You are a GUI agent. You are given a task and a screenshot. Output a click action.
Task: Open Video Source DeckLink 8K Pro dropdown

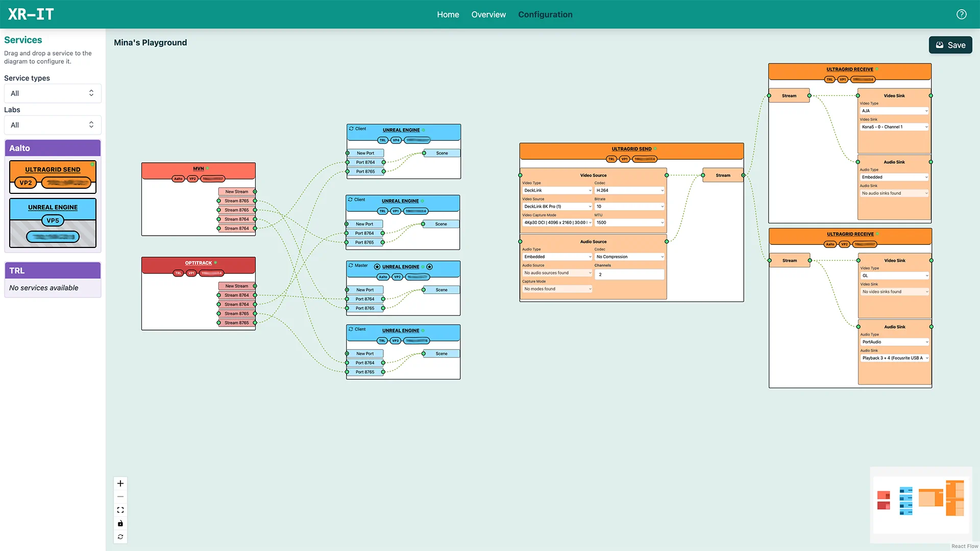coord(557,207)
